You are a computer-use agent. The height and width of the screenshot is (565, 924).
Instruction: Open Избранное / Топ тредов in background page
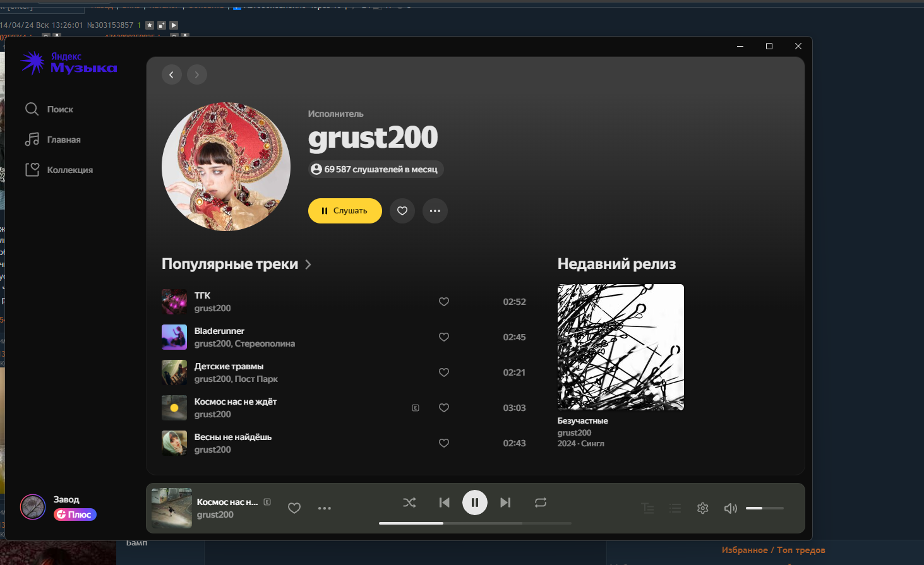coord(774,550)
